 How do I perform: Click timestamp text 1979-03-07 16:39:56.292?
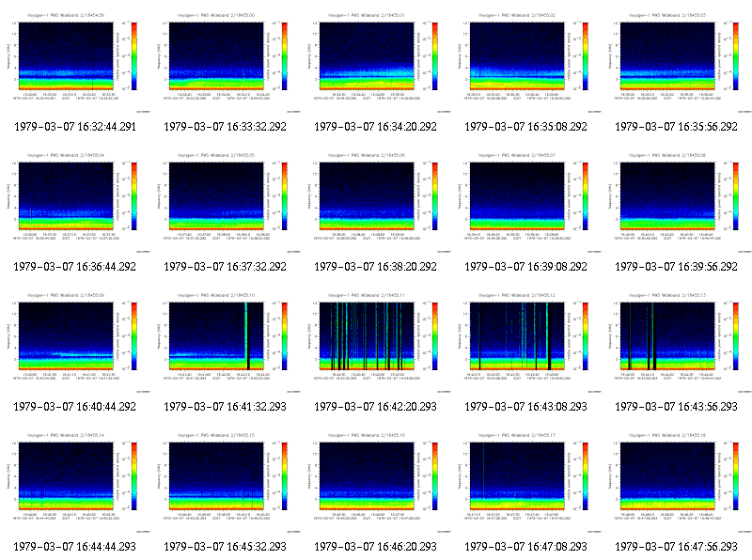click(676, 267)
